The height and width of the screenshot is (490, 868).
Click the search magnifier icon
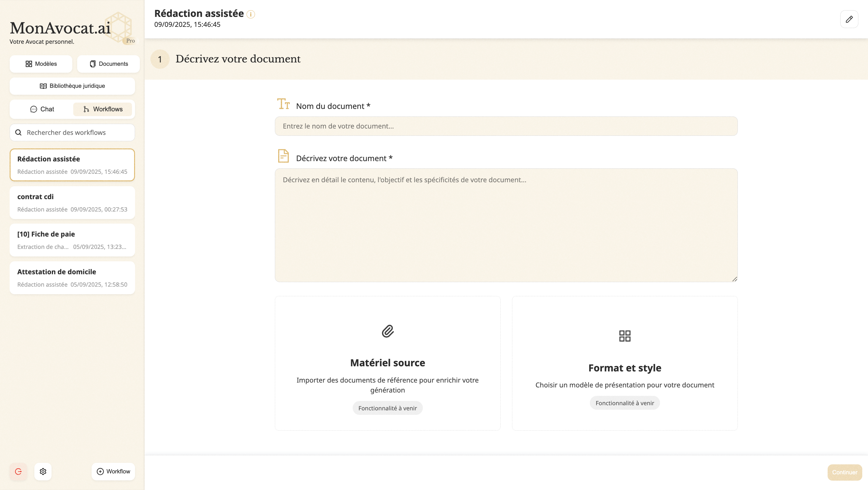coord(18,132)
